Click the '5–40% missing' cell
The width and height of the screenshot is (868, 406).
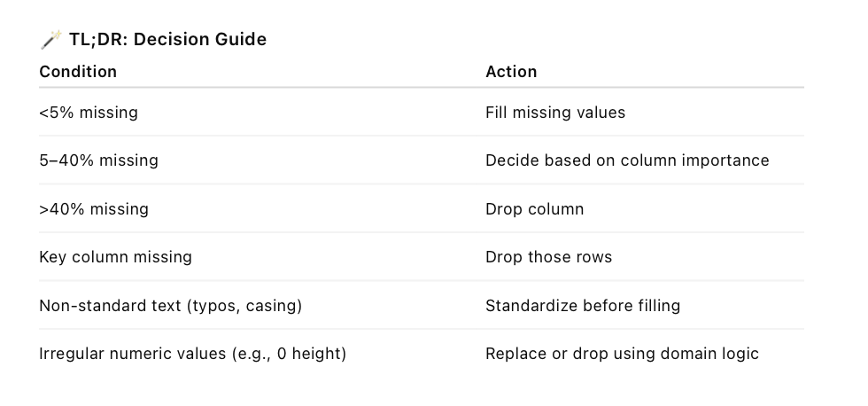(98, 160)
